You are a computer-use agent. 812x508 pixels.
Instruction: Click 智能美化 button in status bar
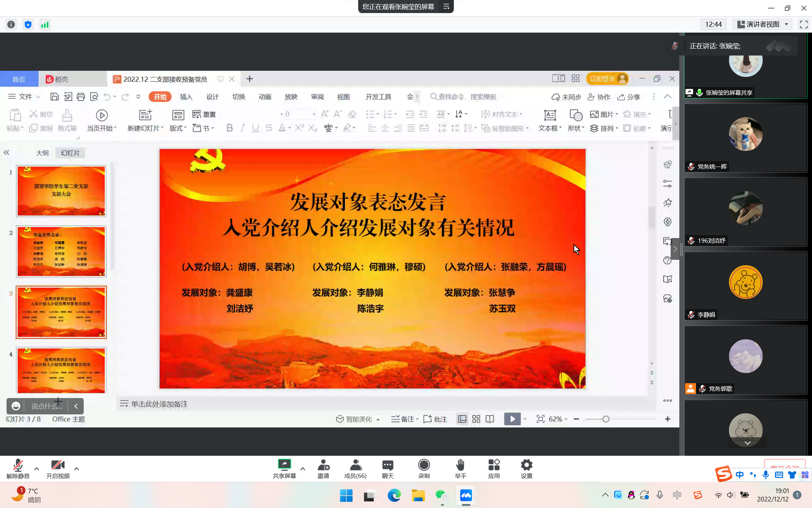[357, 419]
